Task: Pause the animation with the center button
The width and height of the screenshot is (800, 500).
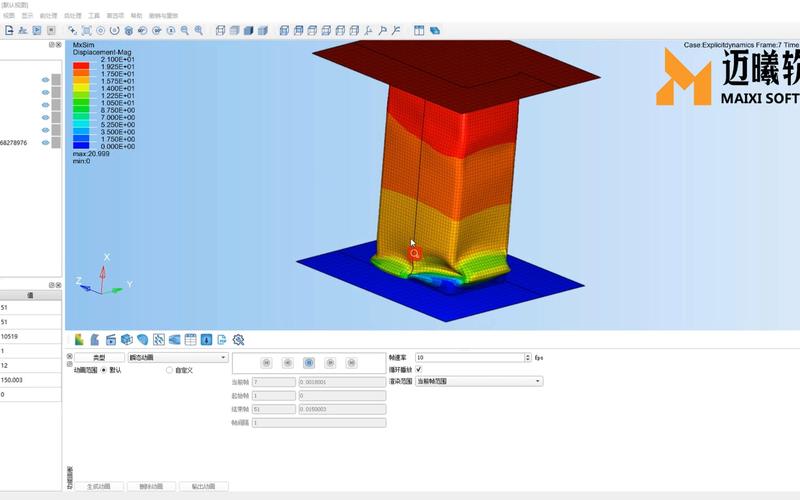Action: click(x=309, y=363)
